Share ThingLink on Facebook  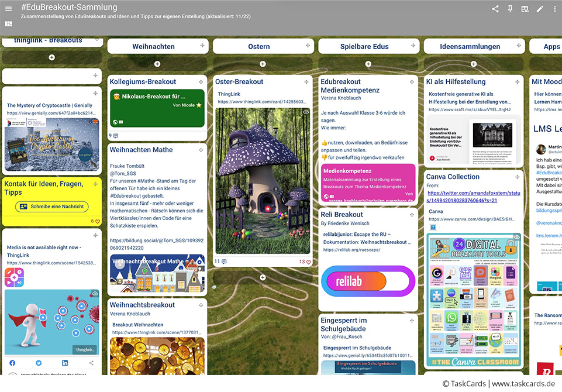tap(12, 363)
